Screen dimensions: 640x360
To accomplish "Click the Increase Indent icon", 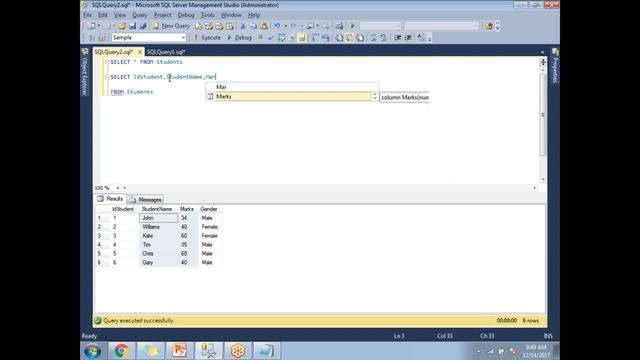I will 408,38.
